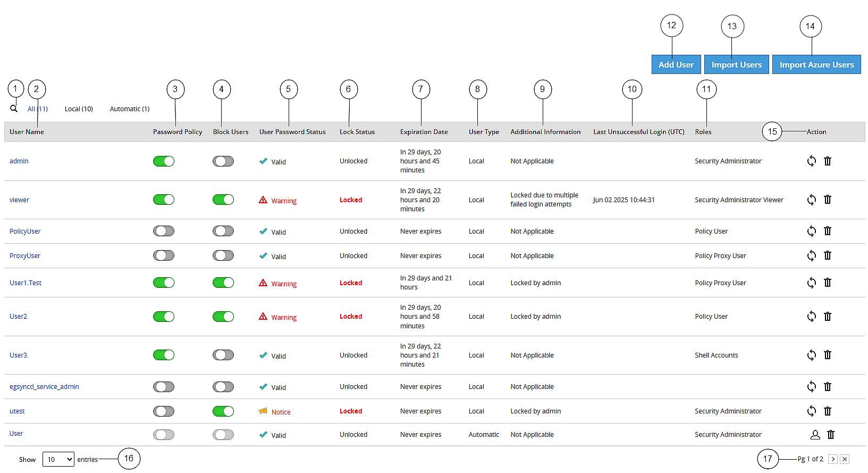Reset password icon for viewer row

[x=811, y=200]
